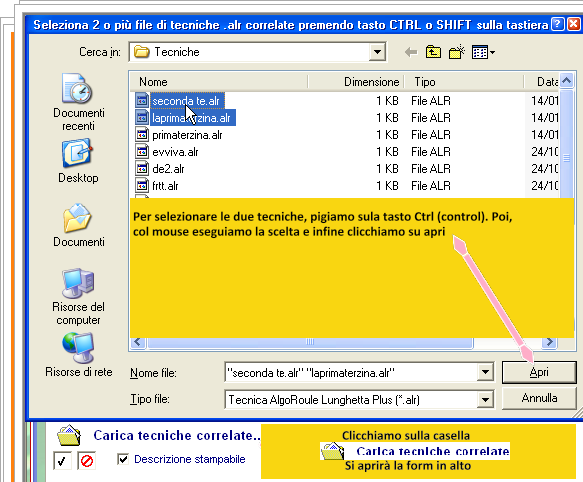Click the red prohibition cancel icon
583x482 pixels.
tap(87, 461)
